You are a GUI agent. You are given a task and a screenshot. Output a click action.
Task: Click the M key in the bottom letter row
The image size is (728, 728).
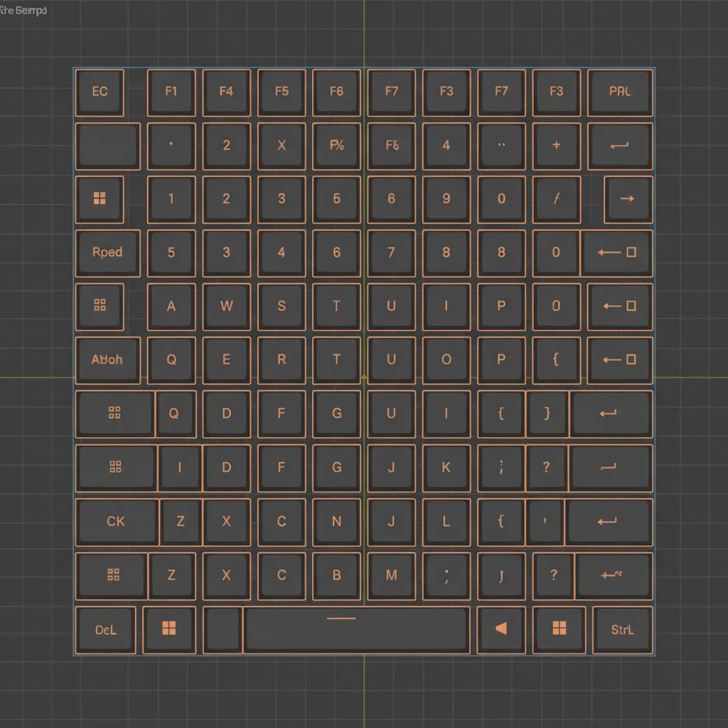tap(391, 576)
